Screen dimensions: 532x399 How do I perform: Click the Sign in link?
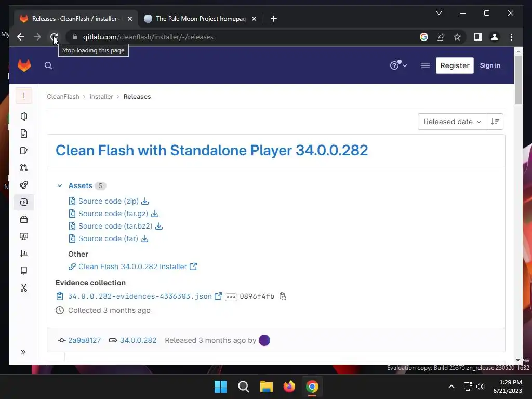pos(490,65)
